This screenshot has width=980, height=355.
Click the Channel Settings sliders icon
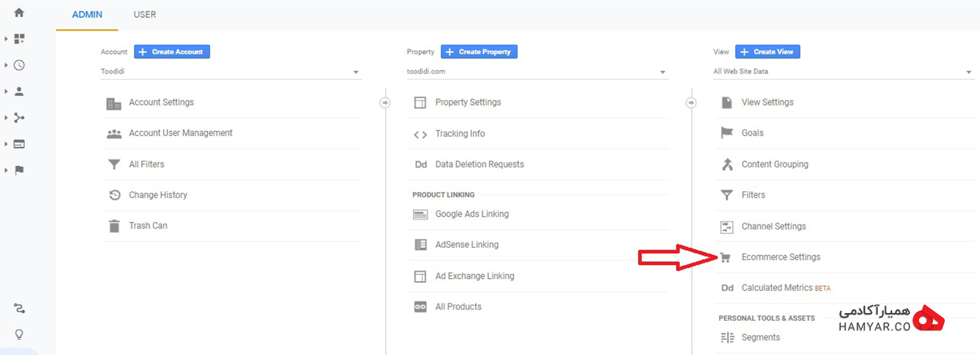(x=727, y=227)
